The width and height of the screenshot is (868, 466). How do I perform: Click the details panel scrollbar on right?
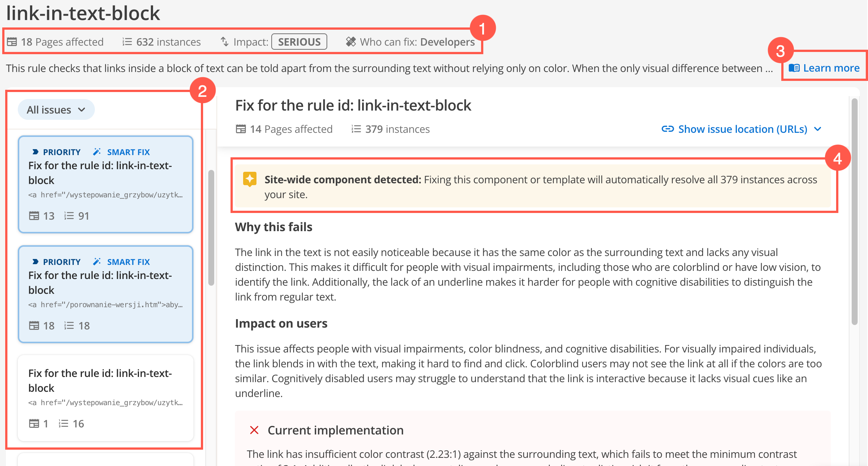click(855, 211)
